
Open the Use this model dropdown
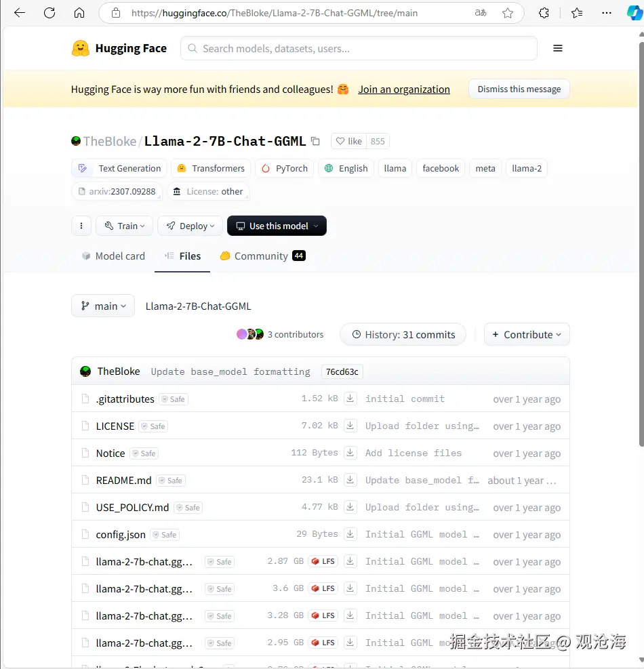[277, 226]
